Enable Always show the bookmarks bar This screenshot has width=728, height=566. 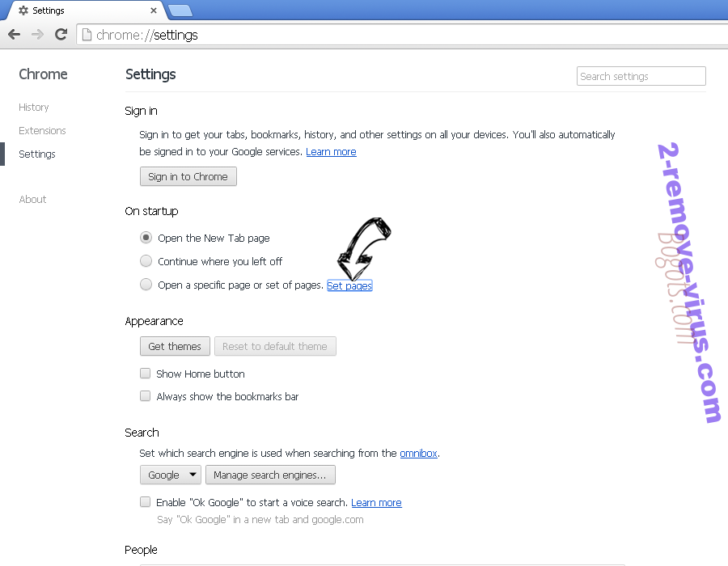click(146, 395)
